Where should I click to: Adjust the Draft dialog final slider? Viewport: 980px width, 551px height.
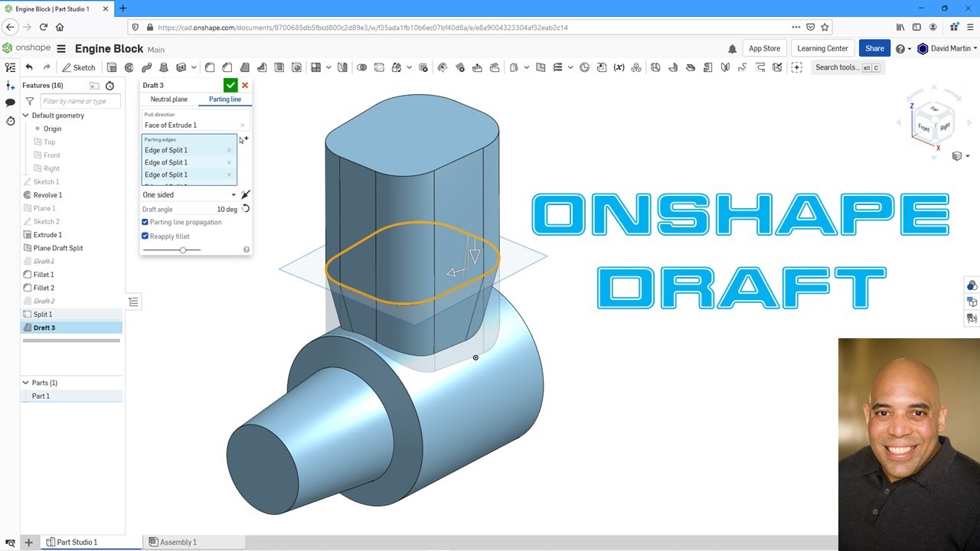point(183,249)
